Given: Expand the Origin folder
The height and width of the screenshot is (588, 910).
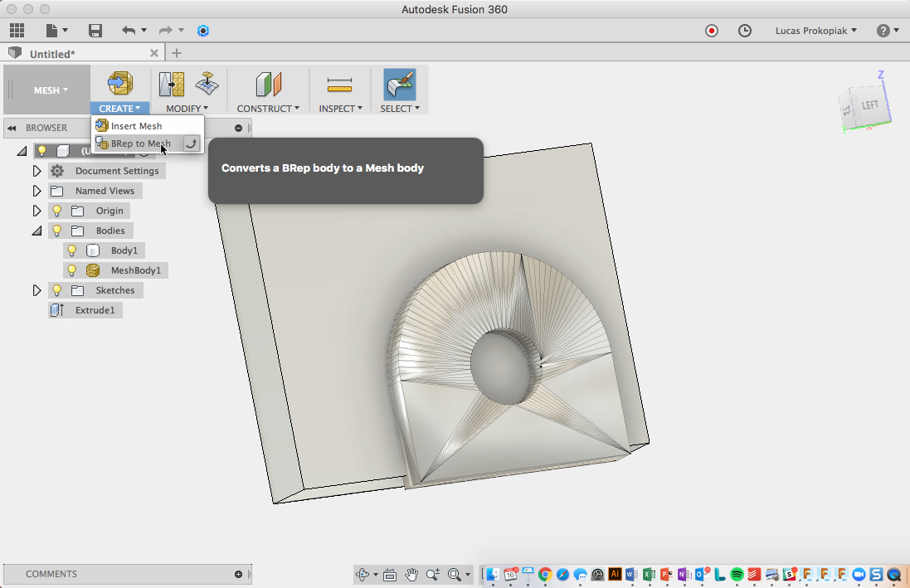Looking at the screenshot, I should (36, 211).
